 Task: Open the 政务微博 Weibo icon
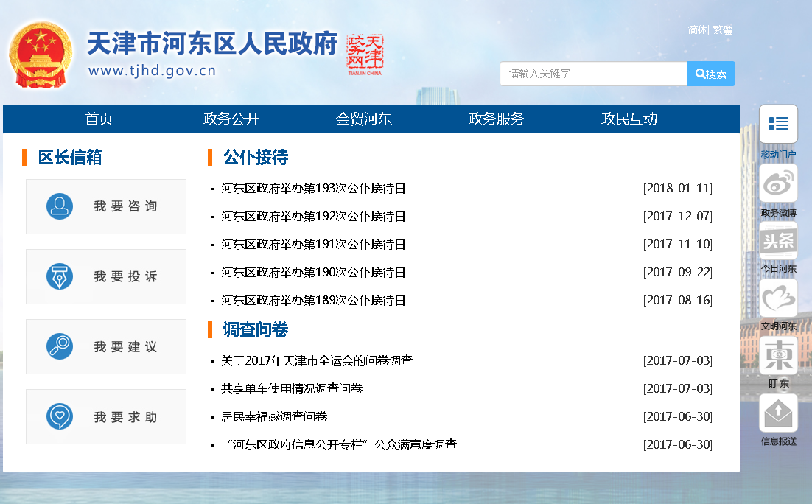click(x=778, y=183)
